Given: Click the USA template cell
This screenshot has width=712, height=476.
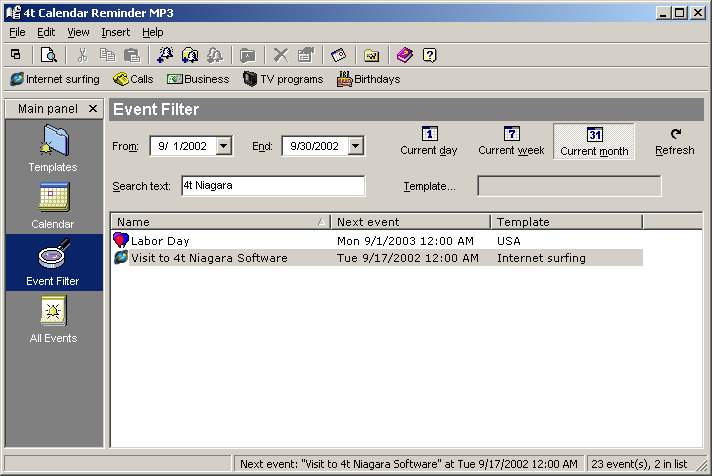Looking at the screenshot, I should [x=509, y=241].
